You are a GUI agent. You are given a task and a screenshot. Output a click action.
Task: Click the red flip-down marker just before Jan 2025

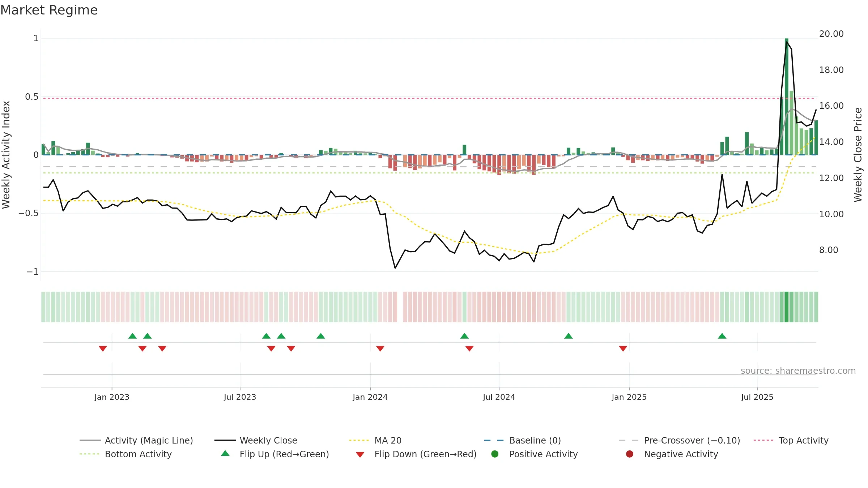click(x=623, y=348)
